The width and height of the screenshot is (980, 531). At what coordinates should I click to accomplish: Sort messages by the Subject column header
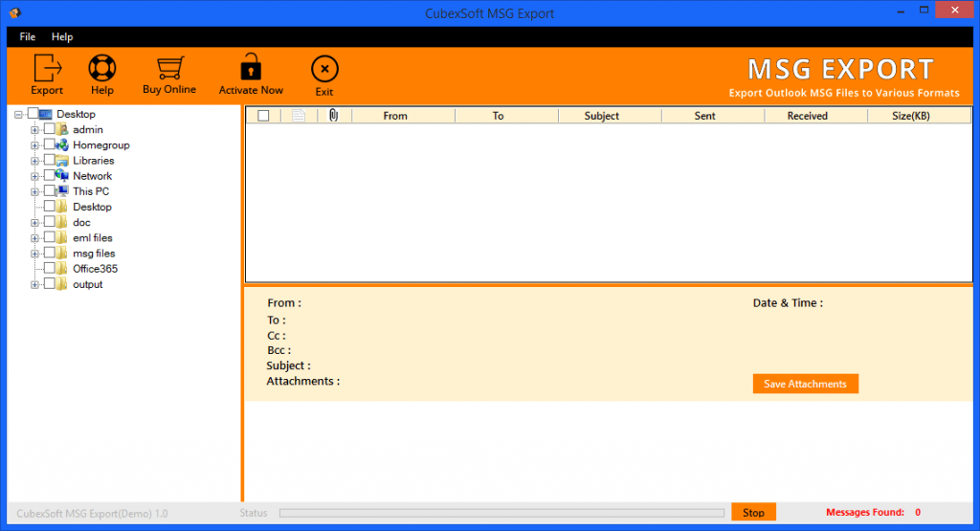tap(602, 116)
